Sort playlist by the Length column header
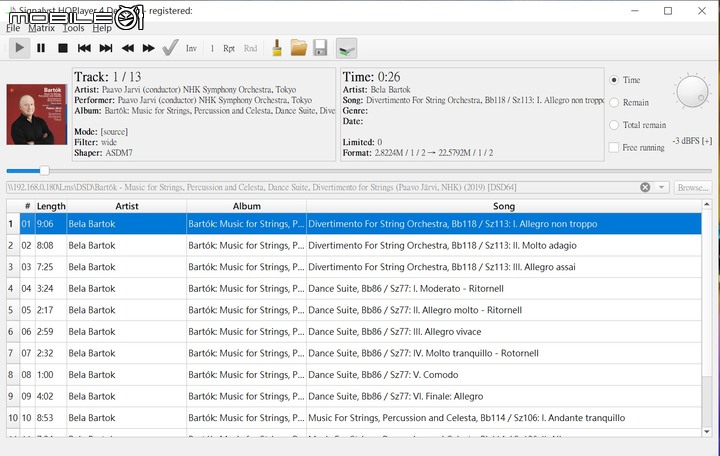This screenshot has width=720, height=456. click(51, 206)
